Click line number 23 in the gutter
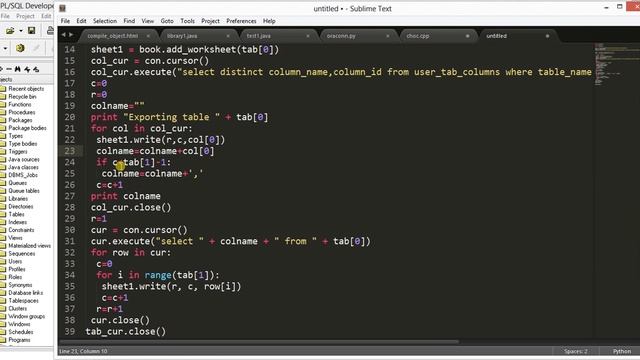The height and width of the screenshot is (360, 640). coord(70,151)
